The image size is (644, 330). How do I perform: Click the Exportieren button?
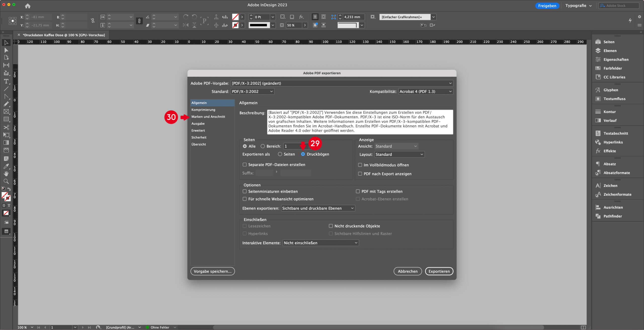coord(439,271)
